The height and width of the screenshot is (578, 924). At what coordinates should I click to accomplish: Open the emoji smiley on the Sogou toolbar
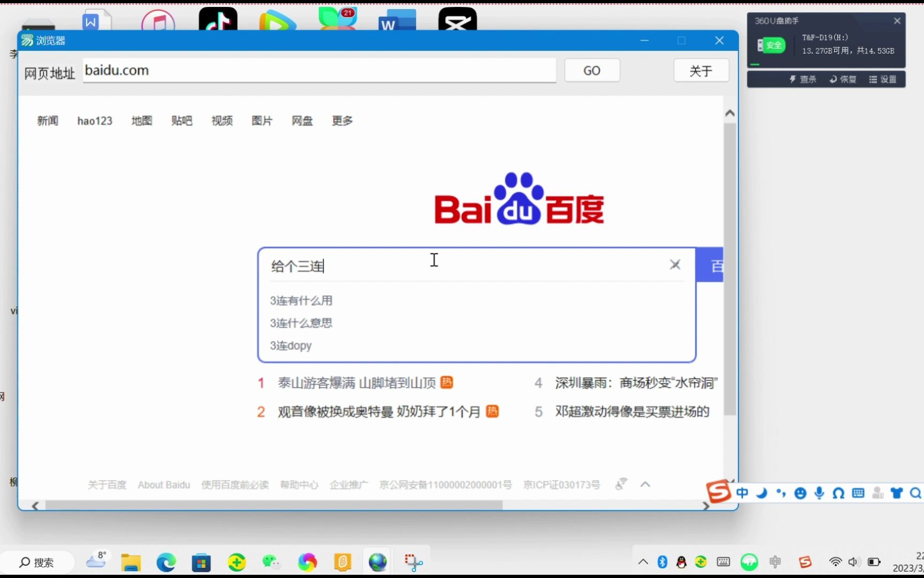[x=800, y=493]
